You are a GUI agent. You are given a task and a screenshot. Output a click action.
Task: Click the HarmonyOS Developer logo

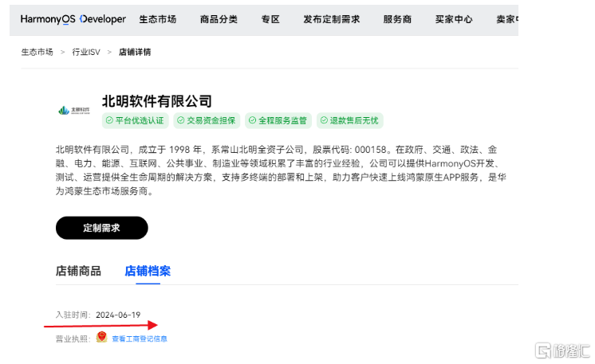point(73,19)
